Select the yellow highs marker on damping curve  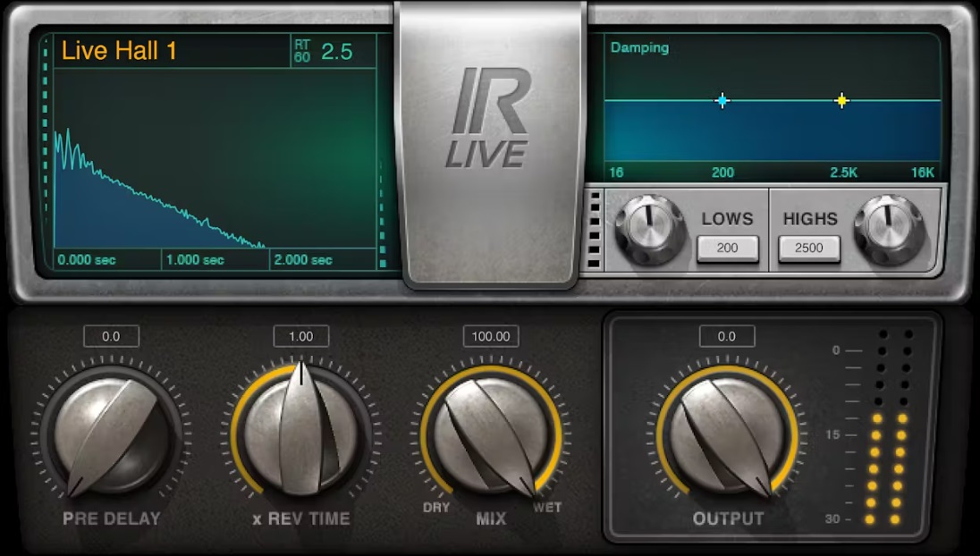coord(841,102)
